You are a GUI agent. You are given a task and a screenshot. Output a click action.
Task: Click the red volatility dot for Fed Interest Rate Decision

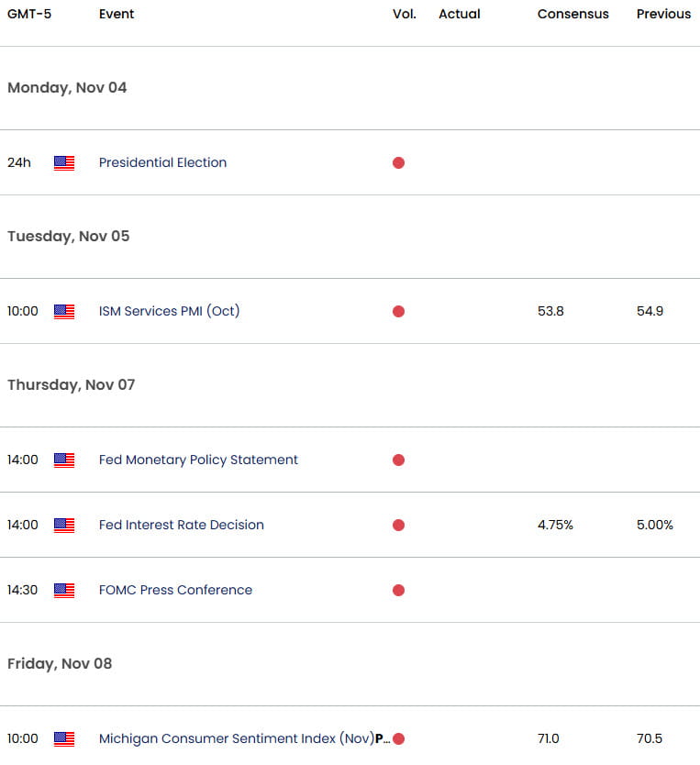398,525
